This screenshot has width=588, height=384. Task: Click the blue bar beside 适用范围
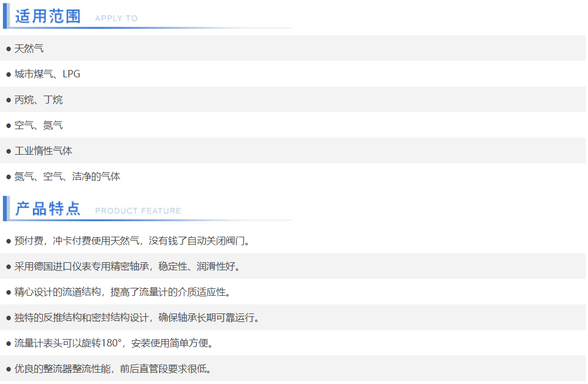[5, 15]
